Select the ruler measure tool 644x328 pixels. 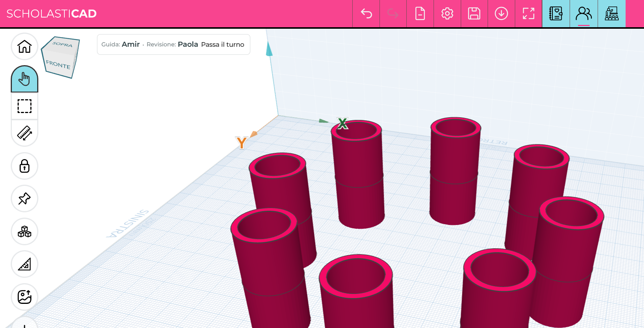[25, 133]
